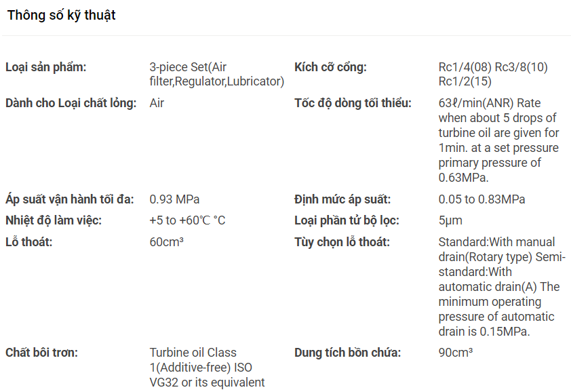Click the "Định mức áp suất:" label

pyautogui.click(x=342, y=199)
